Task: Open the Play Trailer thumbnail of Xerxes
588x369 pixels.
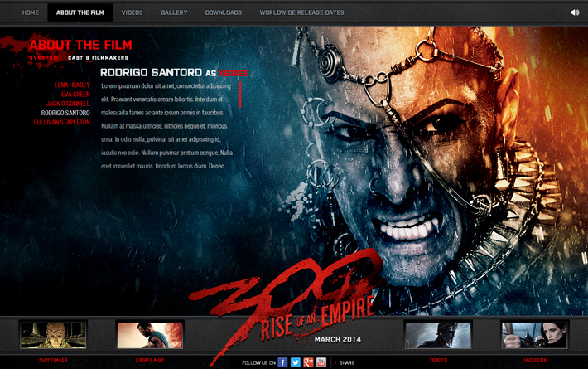Action: (x=53, y=335)
